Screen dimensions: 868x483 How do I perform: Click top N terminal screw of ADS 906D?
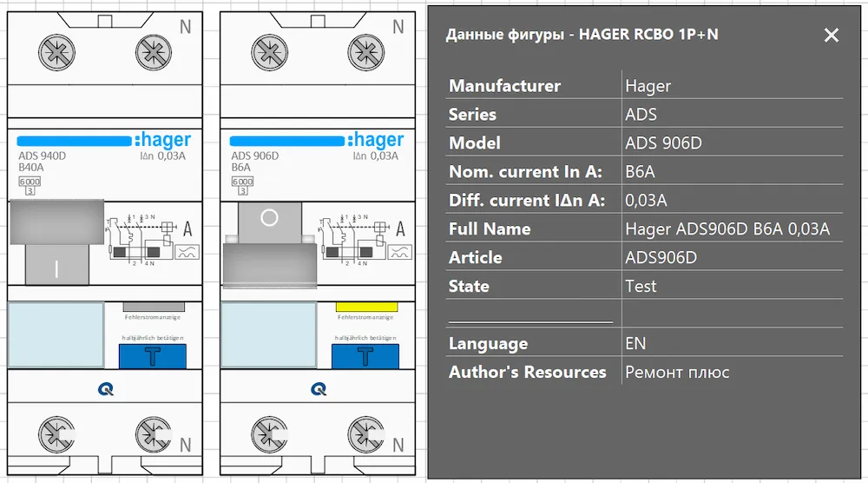pos(366,53)
